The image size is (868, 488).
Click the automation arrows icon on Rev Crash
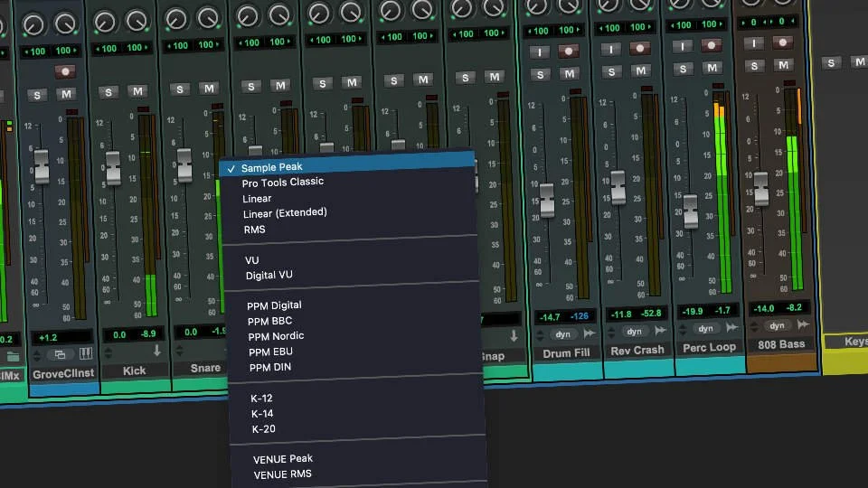pos(660,331)
